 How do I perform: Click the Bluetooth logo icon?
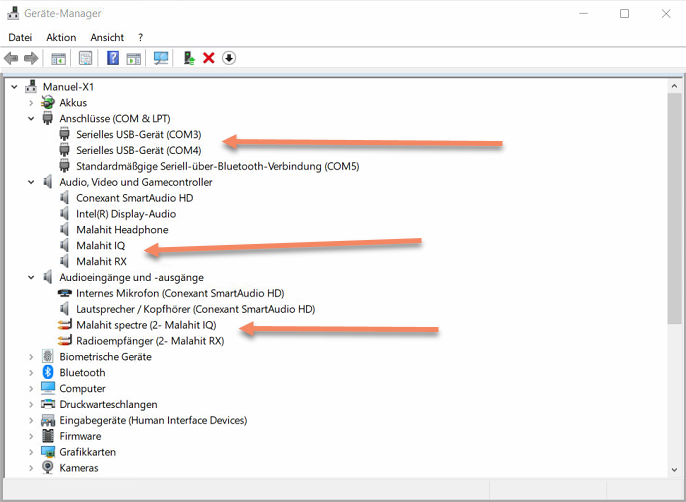point(48,372)
